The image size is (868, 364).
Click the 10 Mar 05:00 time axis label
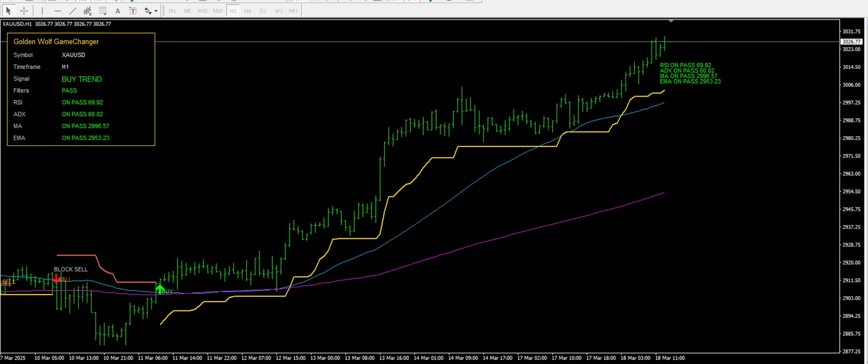49,358
